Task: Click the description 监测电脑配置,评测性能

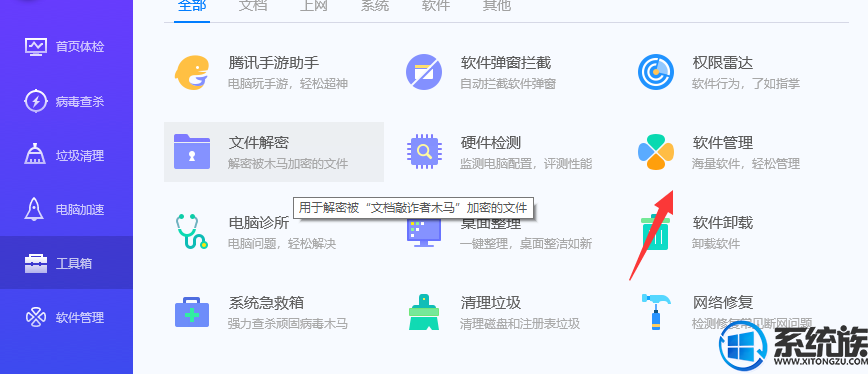Action: pyautogui.click(x=526, y=164)
